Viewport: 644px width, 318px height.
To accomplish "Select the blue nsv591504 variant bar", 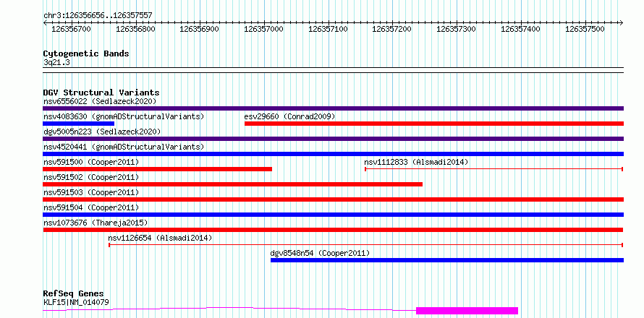I will pyautogui.click(x=333, y=215).
